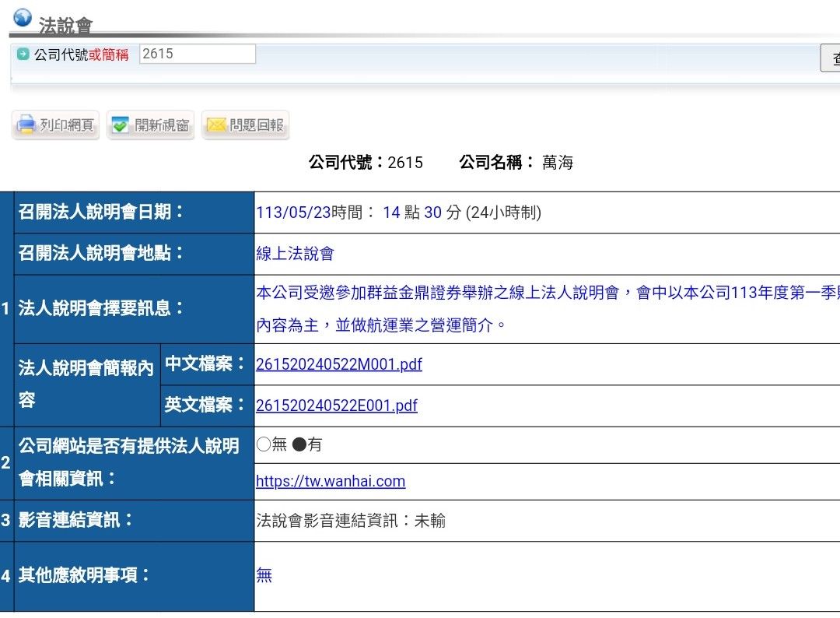Click the 公司名稱 萬海 label
Screen dimensions: 840x618
tap(516, 163)
